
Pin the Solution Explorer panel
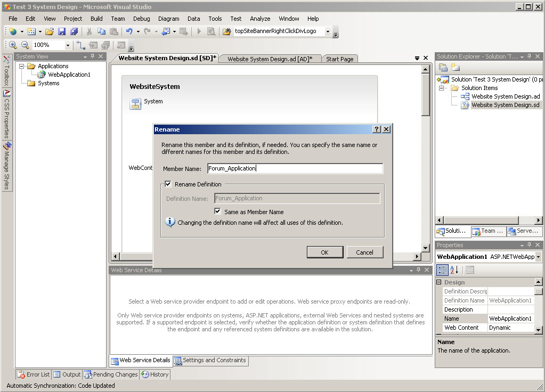click(530, 56)
